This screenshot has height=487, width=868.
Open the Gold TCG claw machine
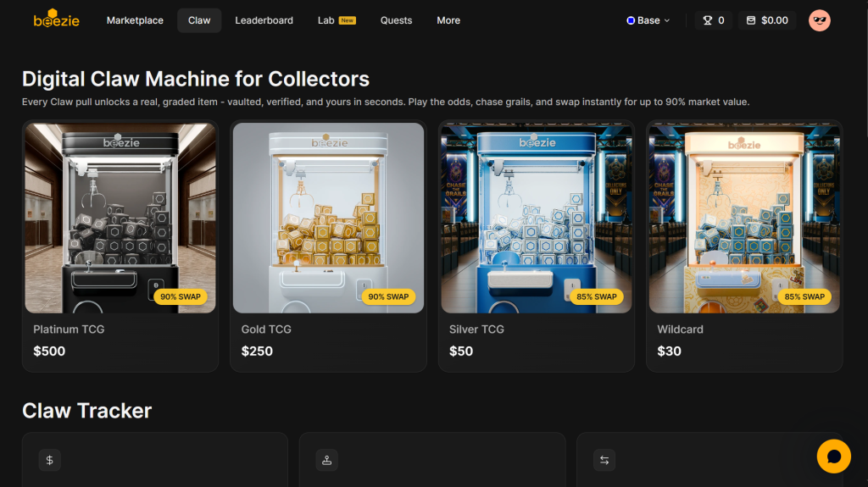point(328,246)
